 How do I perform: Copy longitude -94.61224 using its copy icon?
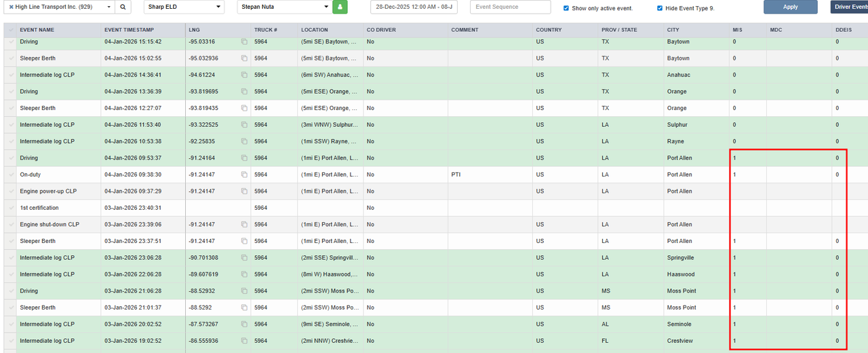click(244, 75)
